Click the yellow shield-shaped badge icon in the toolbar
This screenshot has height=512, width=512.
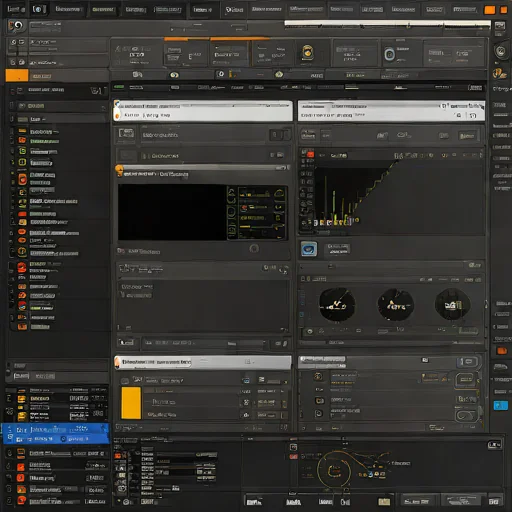[308, 53]
